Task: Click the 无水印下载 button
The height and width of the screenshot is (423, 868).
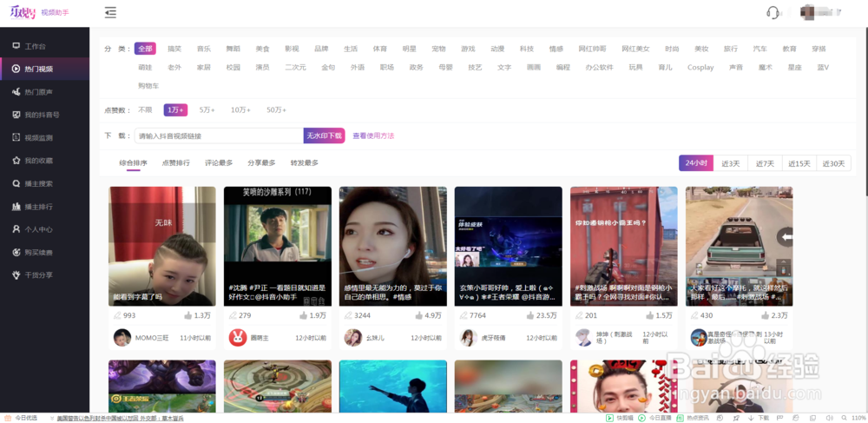Action: pos(324,136)
